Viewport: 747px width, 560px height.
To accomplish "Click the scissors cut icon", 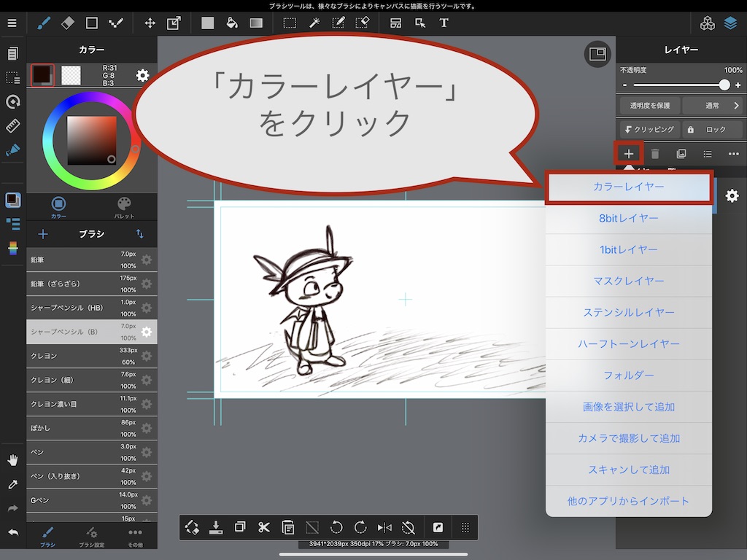I will click(264, 527).
